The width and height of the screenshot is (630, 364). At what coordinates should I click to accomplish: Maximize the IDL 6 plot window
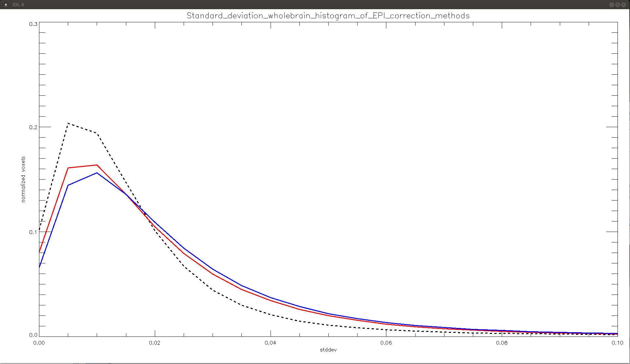(618, 5)
